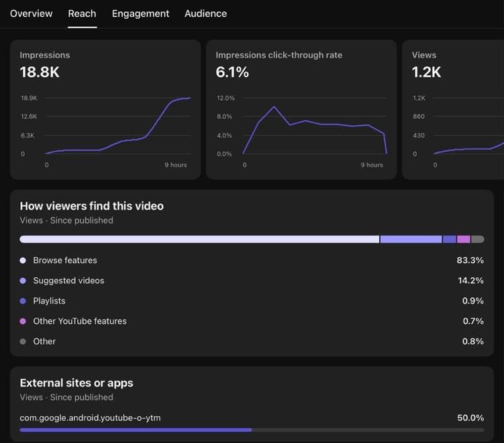This screenshot has height=443, width=504.
Task: Click the Other YouTube features pink dot
Action: coord(23,321)
